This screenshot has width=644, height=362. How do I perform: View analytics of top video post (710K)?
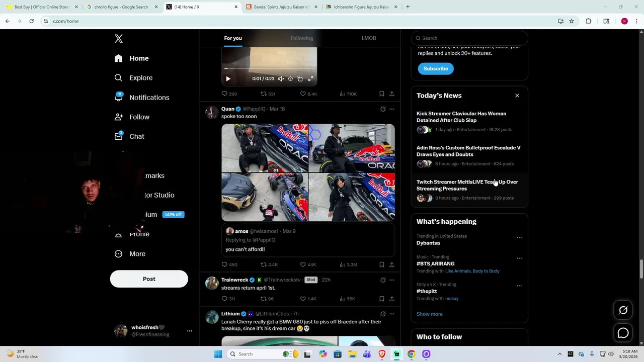click(348, 94)
